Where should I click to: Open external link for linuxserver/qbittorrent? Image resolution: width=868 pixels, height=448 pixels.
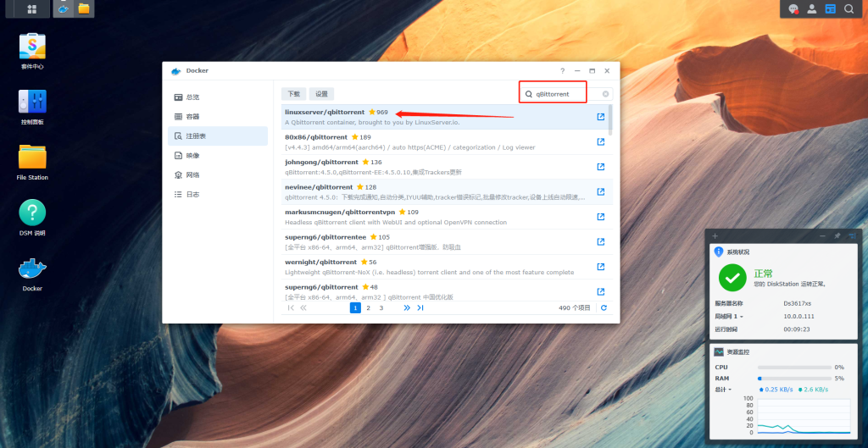pyautogui.click(x=601, y=117)
